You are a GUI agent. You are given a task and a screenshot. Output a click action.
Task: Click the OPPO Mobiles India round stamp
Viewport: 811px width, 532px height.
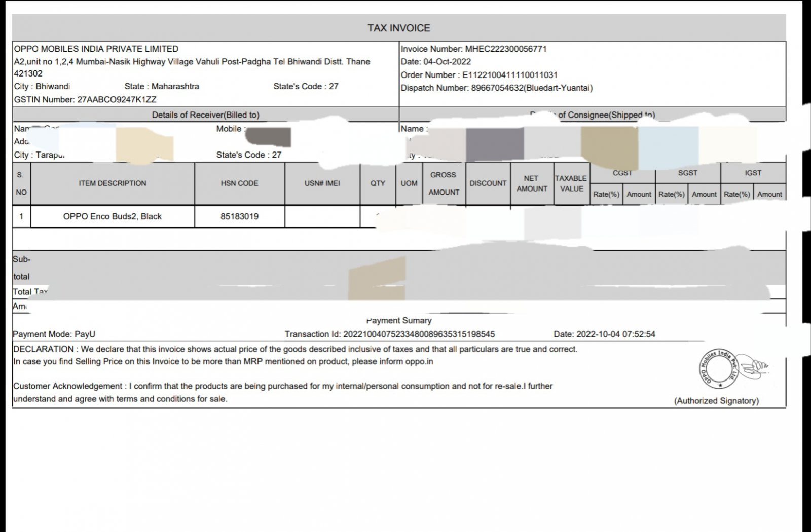pos(718,368)
